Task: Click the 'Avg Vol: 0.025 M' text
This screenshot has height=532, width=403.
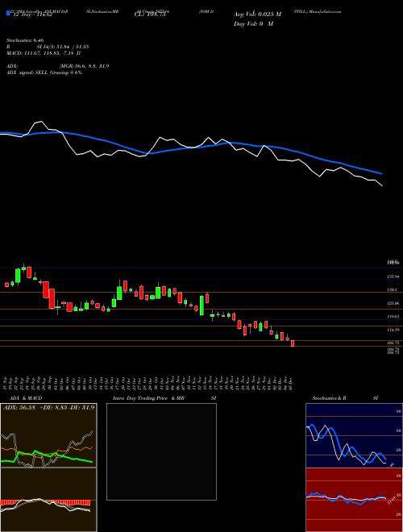Action: 257,15
